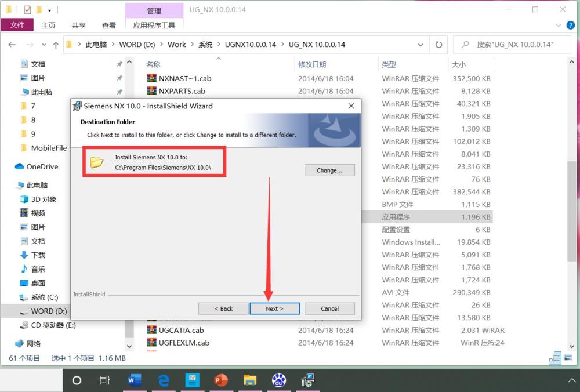
Task: Toggle the properties checkmark in quick access toolbar
Action: [27, 10]
